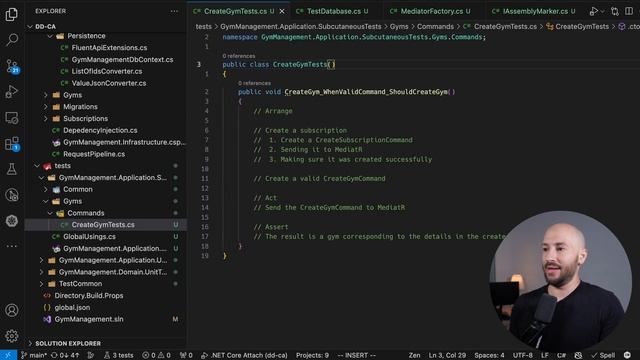Click Projects: 9 status item
640x360 pixels.
coord(312,355)
